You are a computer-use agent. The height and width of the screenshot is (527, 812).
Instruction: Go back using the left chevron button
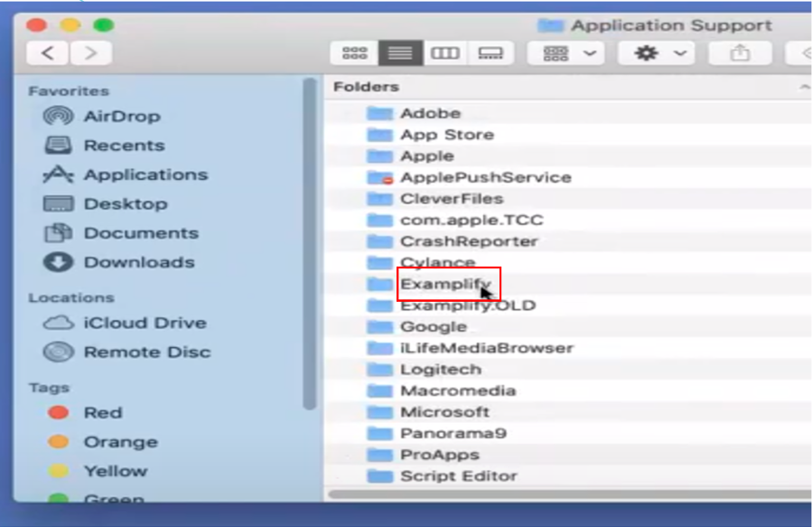pos(47,52)
